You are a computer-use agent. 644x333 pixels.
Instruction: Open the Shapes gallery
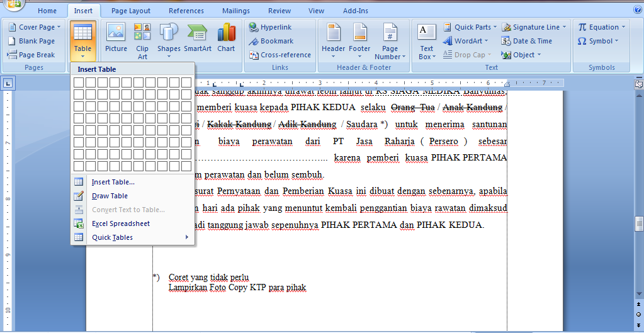(x=169, y=41)
